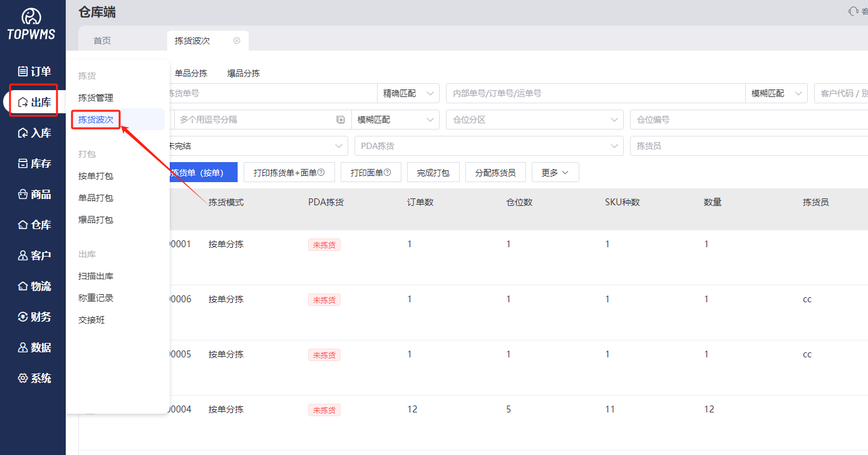Open the 精确匹配 match-type dropdown
Screen dimensions: 868x455
coord(408,93)
